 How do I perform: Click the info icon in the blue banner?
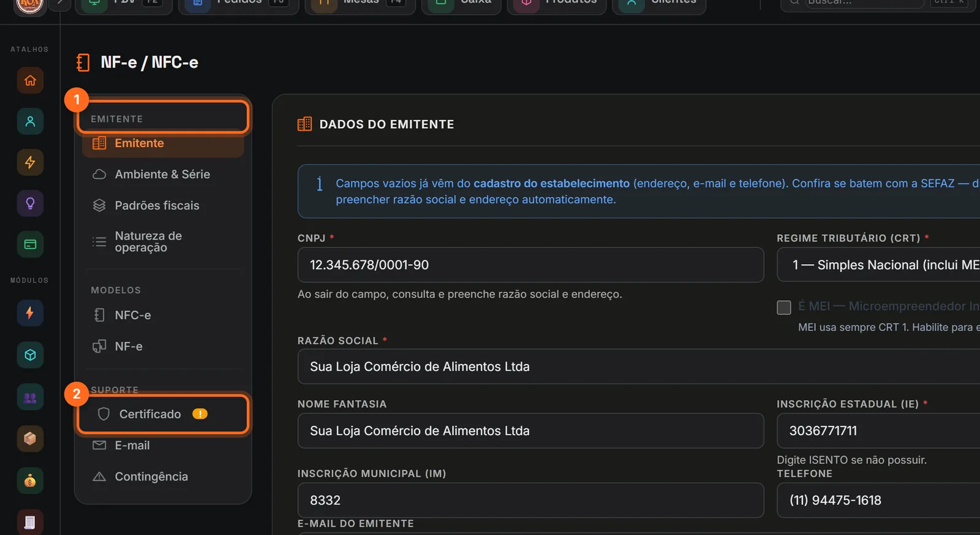(x=319, y=183)
